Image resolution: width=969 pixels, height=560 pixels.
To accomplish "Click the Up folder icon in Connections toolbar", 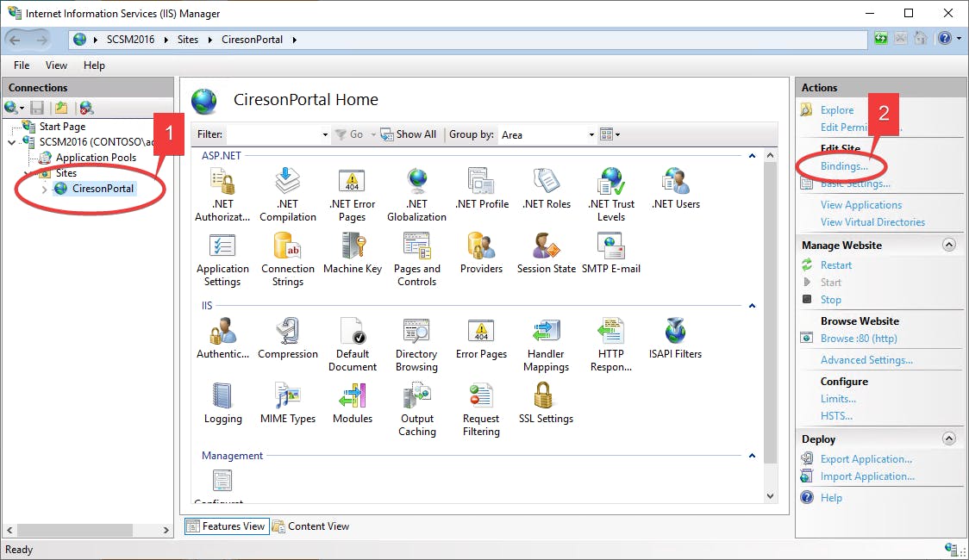I will (x=61, y=108).
